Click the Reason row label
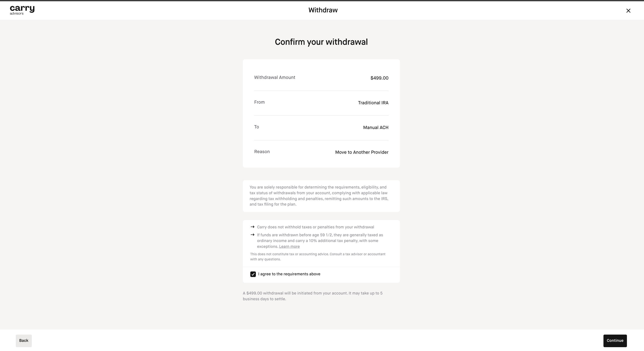This screenshot has height=351, width=644. point(262,152)
